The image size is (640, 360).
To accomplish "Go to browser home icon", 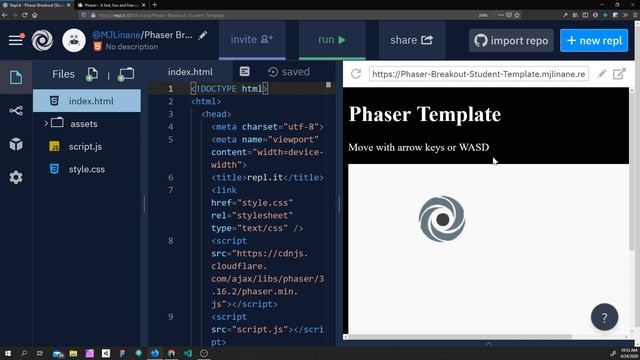I will (35, 15).
